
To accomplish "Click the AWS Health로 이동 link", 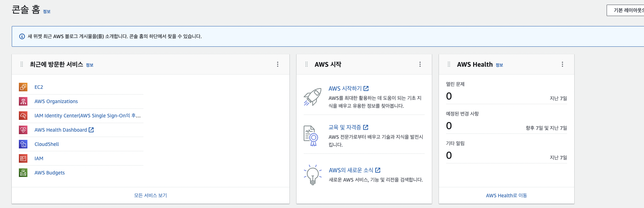I will (507, 196).
